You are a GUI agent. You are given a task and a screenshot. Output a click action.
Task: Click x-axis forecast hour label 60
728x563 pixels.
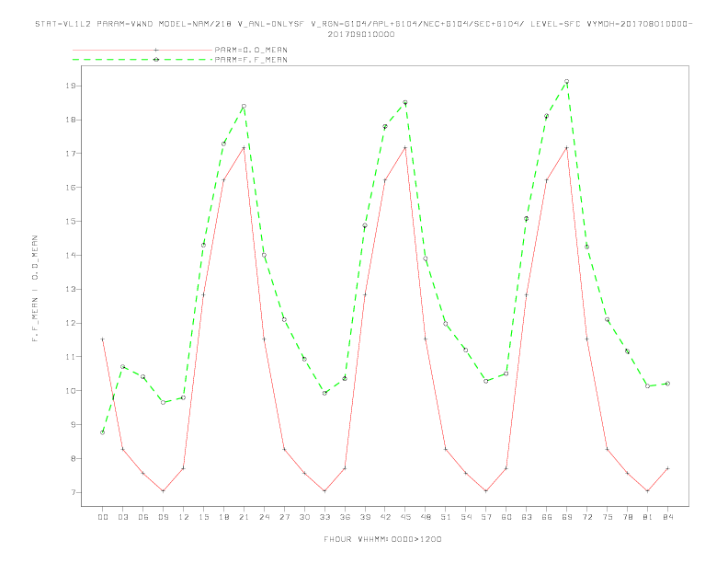(x=506, y=517)
